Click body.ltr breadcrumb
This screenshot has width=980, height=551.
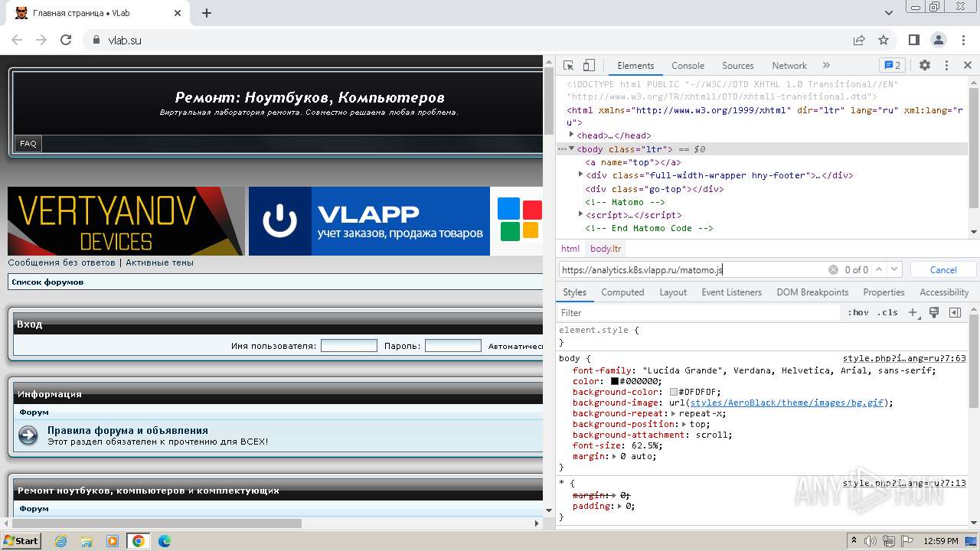[x=606, y=249]
